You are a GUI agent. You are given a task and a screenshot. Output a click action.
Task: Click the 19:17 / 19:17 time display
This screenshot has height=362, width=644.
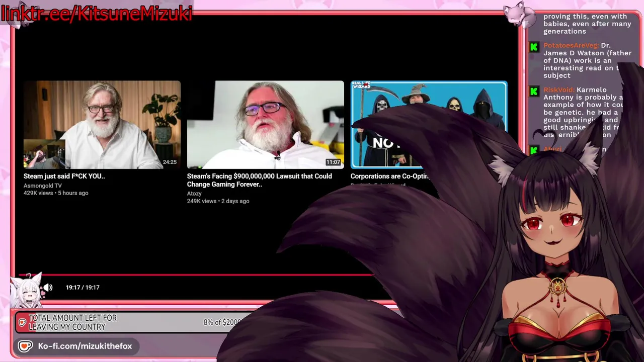click(83, 288)
